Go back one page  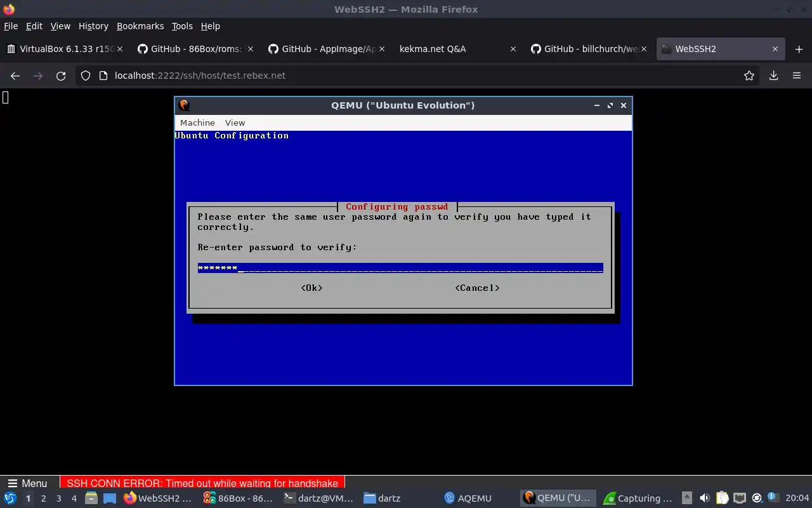(15, 76)
